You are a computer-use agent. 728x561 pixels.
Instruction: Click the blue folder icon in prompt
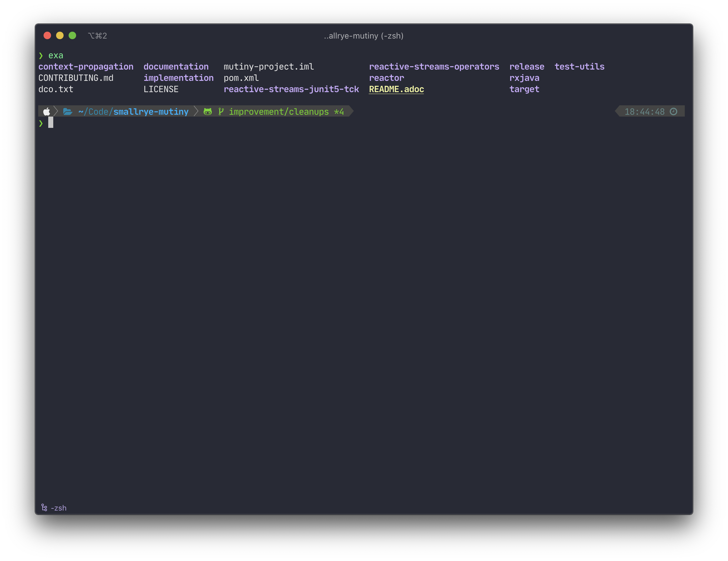tap(68, 111)
